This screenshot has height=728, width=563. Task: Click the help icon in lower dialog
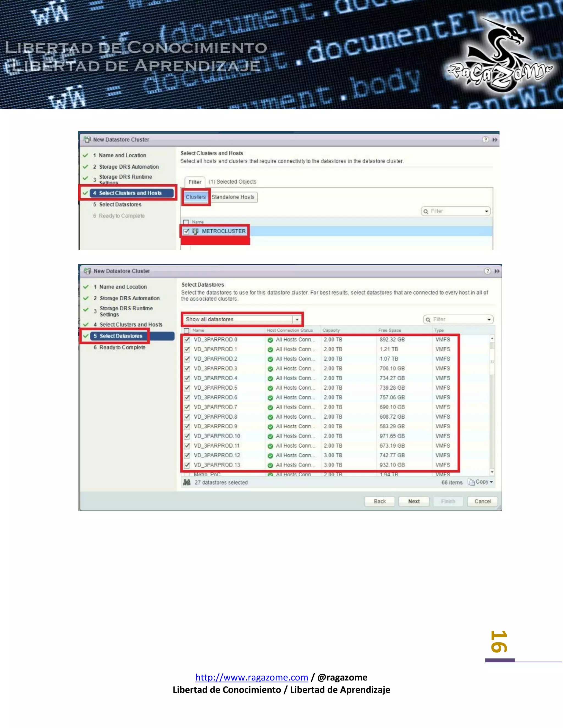(x=487, y=271)
